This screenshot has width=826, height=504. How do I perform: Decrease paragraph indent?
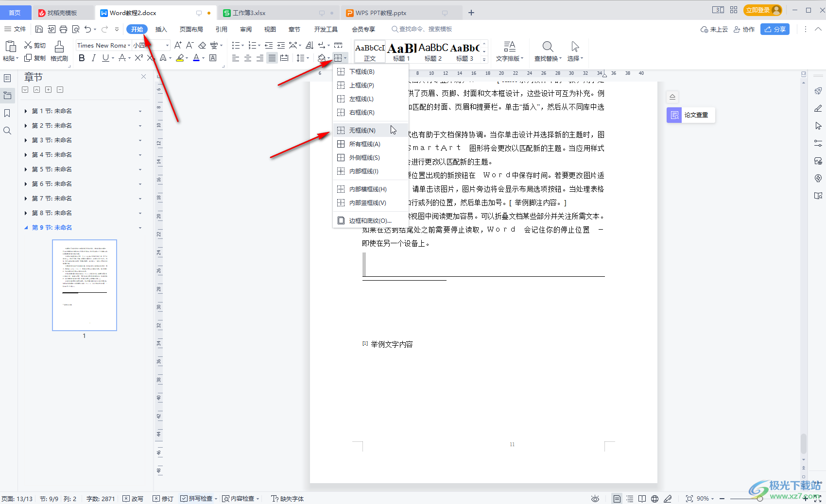pos(269,45)
